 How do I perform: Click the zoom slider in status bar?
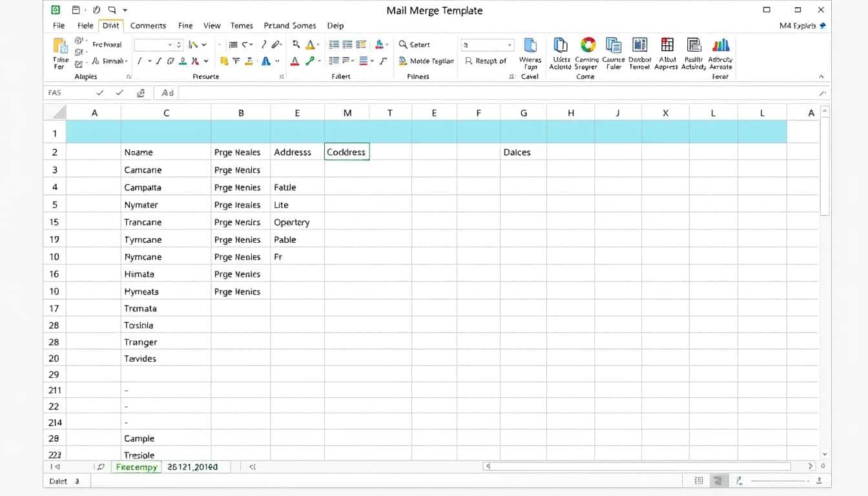tap(779, 480)
